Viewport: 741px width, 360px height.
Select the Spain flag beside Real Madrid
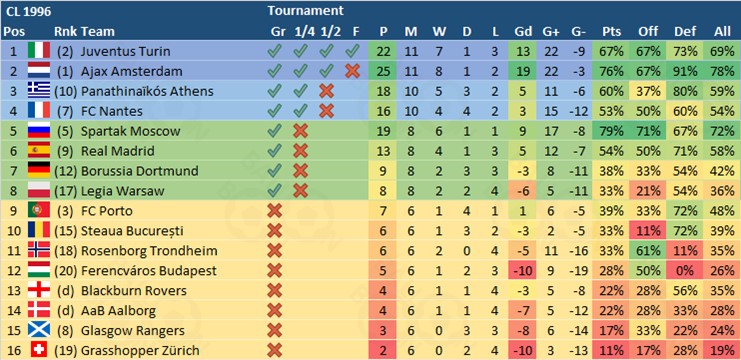39,151
